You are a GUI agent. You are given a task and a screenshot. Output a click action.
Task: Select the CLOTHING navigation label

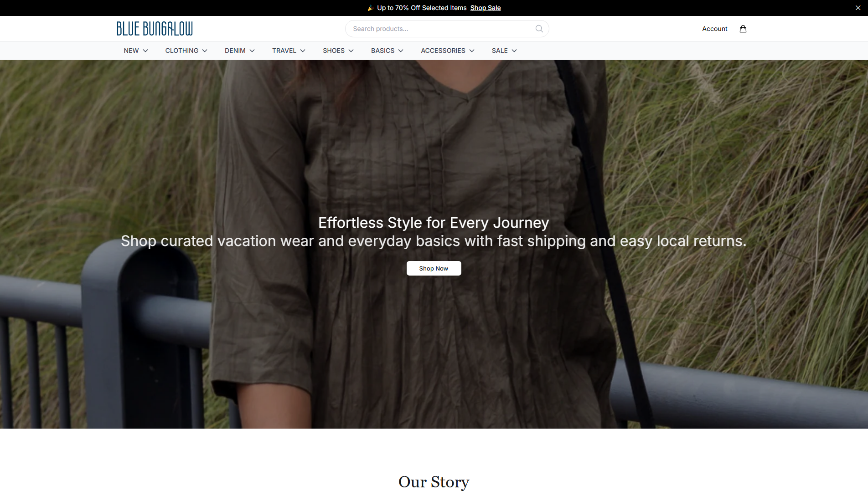[181, 51]
